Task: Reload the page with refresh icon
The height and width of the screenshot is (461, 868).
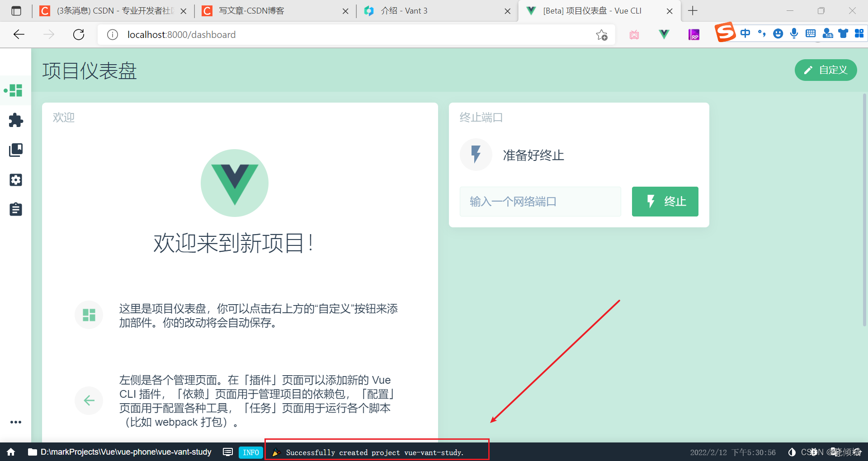Action: [x=79, y=34]
